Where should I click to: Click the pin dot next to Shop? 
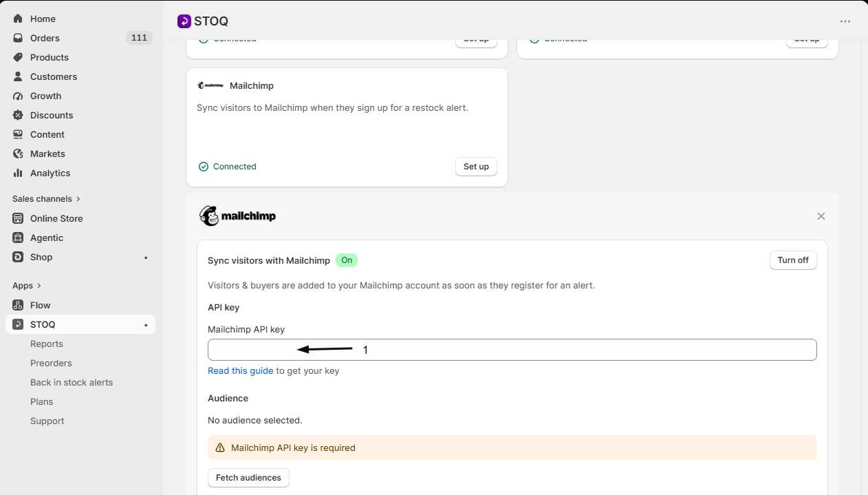(x=146, y=257)
